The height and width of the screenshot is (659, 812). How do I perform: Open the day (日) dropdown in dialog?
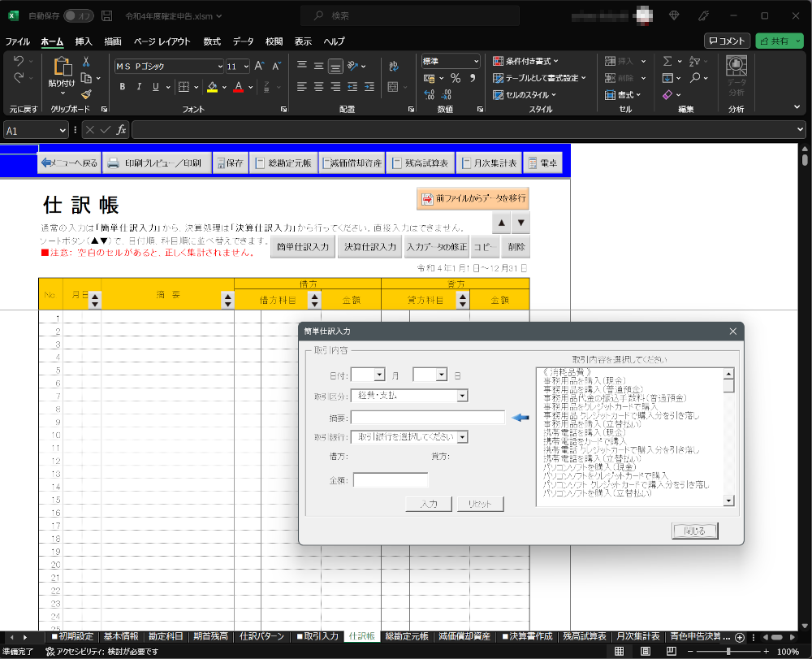[441, 375]
